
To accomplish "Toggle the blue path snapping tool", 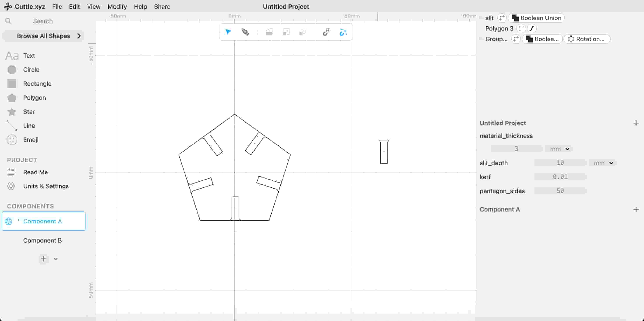I will 343,32.
